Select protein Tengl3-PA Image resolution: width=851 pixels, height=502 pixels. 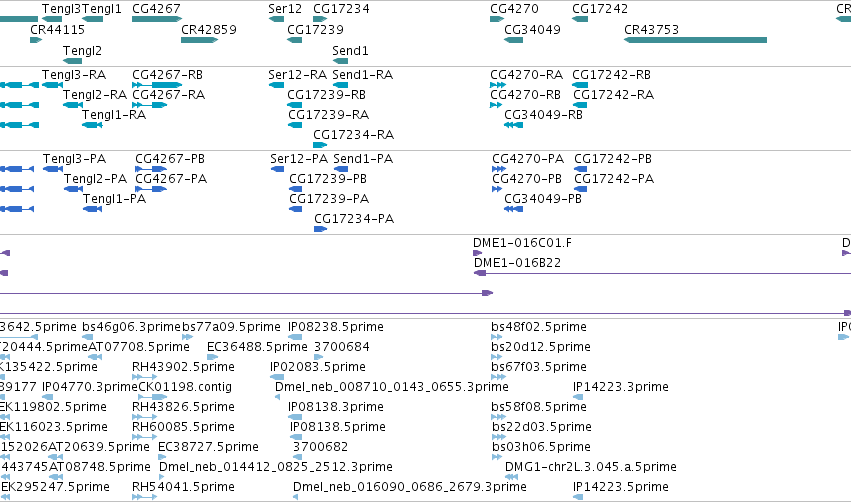point(74,159)
